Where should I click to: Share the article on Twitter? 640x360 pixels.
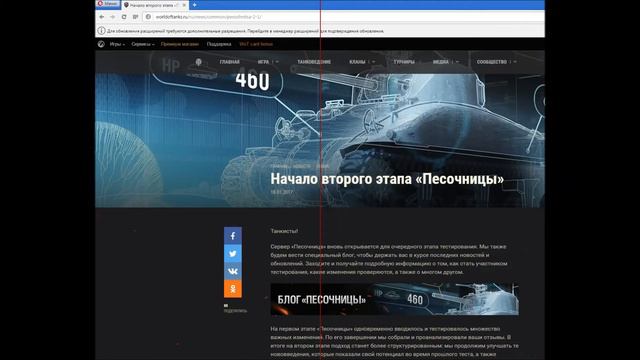233,254
